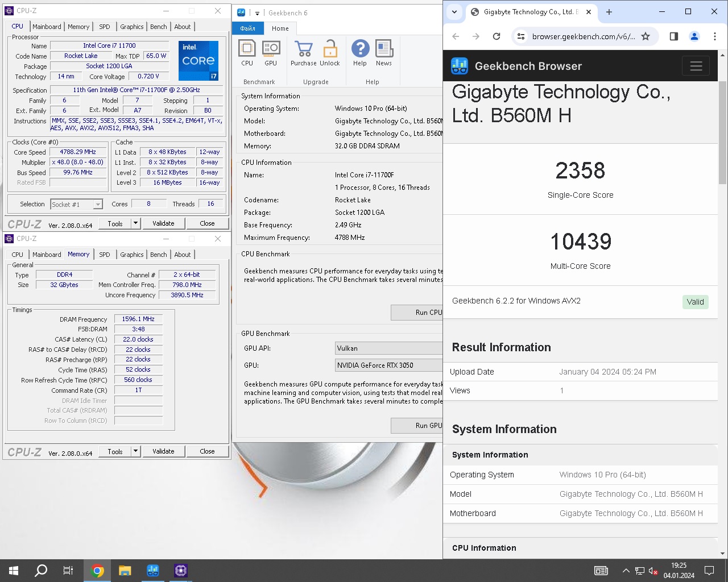Click Run CPU Benchmark button
The width and height of the screenshot is (728, 582).
click(x=417, y=312)
